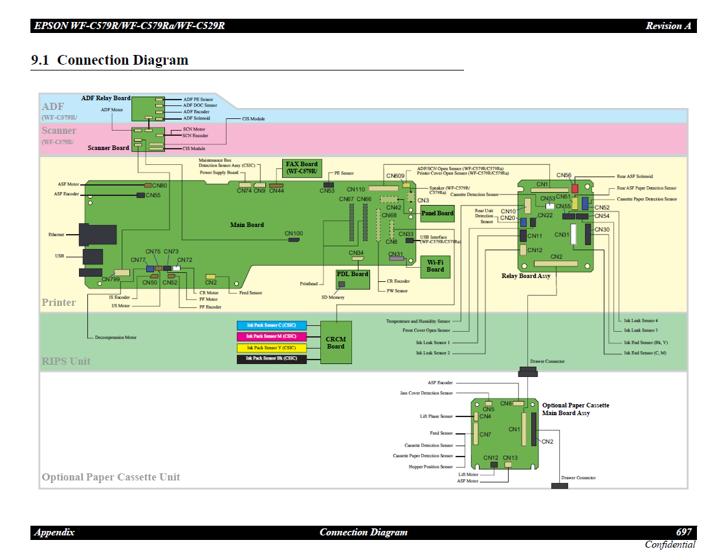Click the Decompression Motor label

pyautogui.click(x=116, y=338)
